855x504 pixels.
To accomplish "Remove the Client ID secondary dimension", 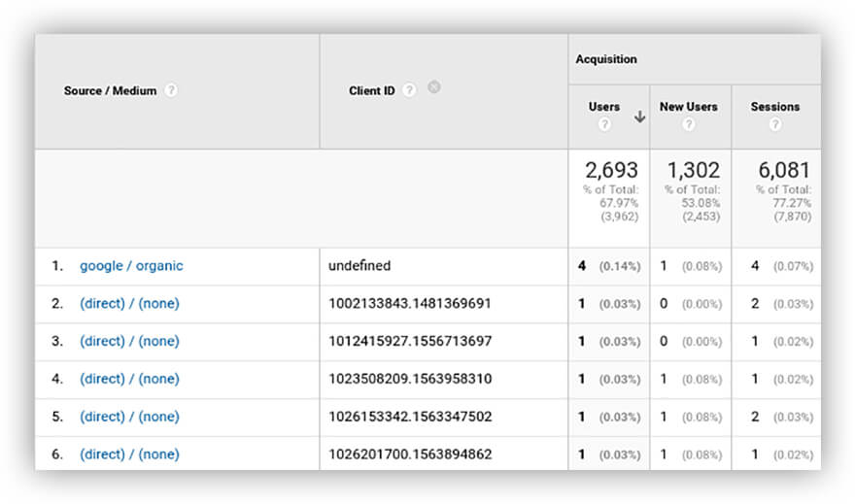I will pyautogui.click(x=434, y=87).
